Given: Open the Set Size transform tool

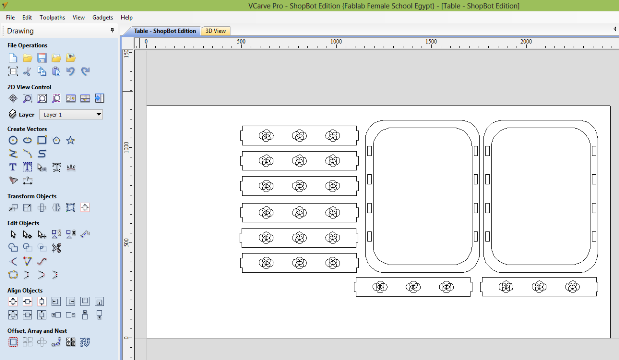Looking at the screenshot, I should (27, 207).
